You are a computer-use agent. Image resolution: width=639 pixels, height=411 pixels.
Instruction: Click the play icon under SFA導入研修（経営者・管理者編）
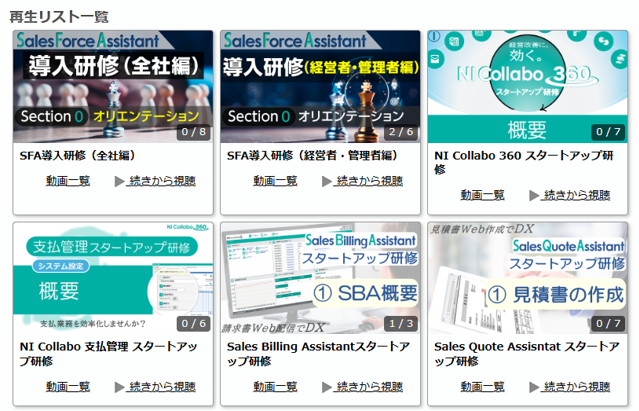327,181
